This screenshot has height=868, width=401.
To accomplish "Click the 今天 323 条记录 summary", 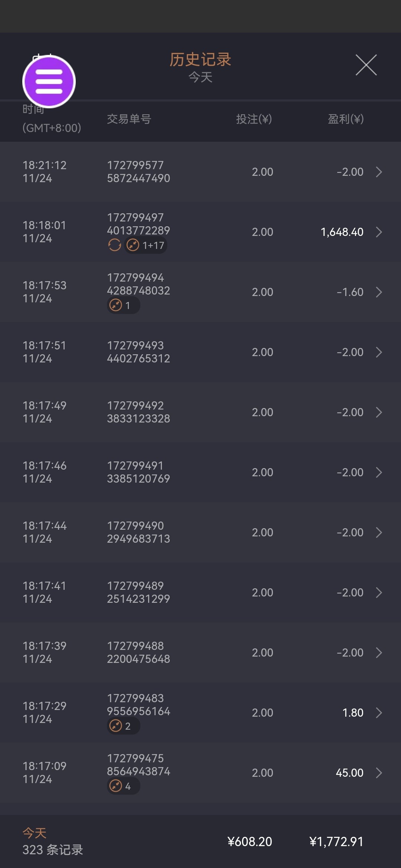I will coord(53,842).
